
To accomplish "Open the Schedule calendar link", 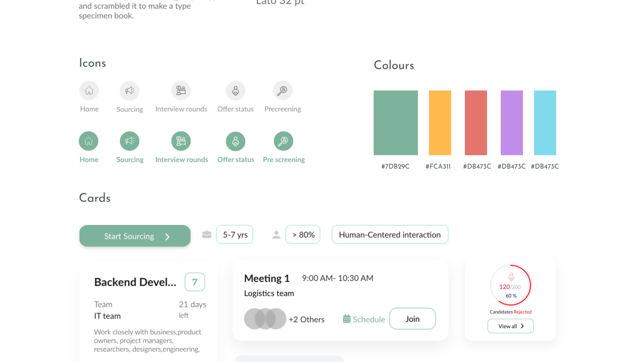I will pos(364,319).
